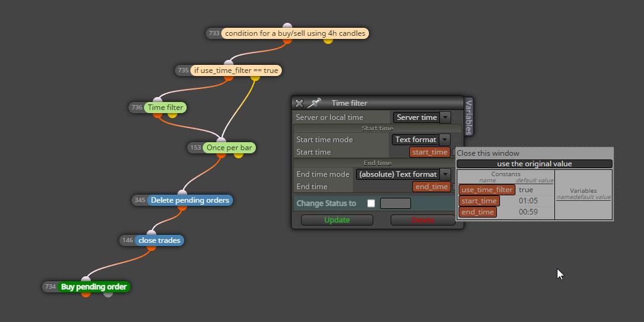
Task: Click the Variables heading in the popup
Action: tap(583, 190)
